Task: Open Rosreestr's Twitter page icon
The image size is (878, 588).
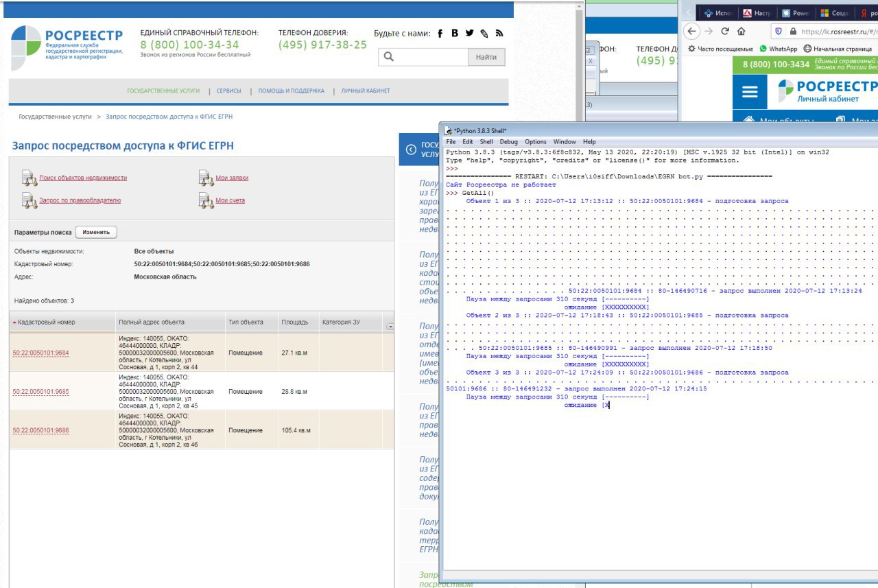Action: click(470, 33)
